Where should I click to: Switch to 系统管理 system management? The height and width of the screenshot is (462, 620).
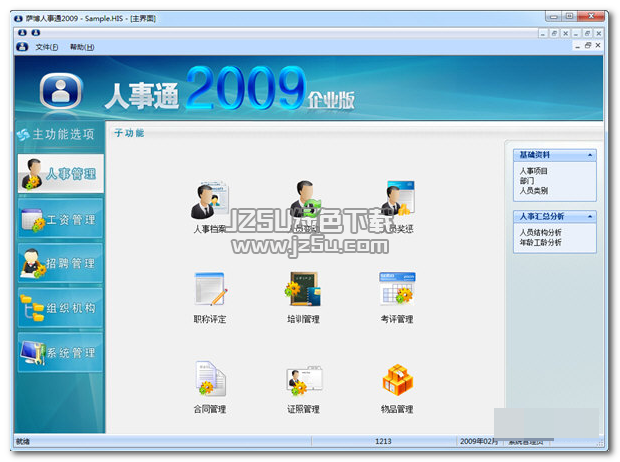click(60, 352)
